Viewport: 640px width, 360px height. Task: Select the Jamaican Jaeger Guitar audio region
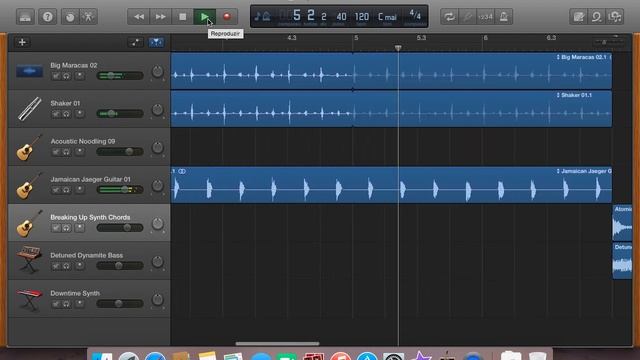coord(391,185)
